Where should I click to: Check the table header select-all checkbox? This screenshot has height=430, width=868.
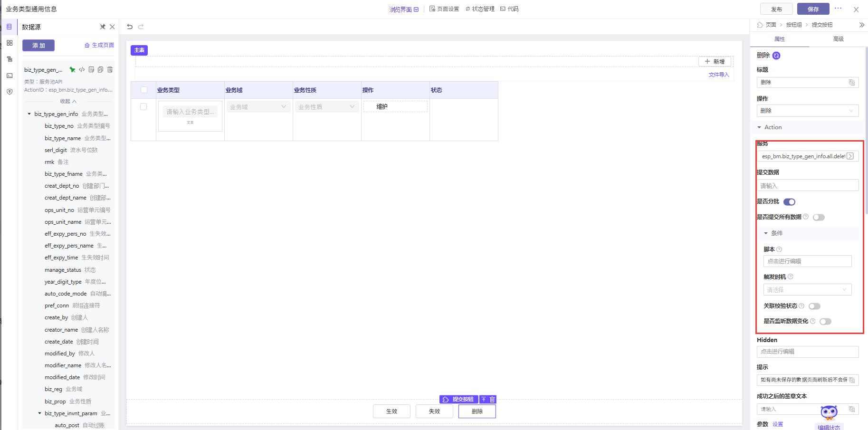point(144,90)
